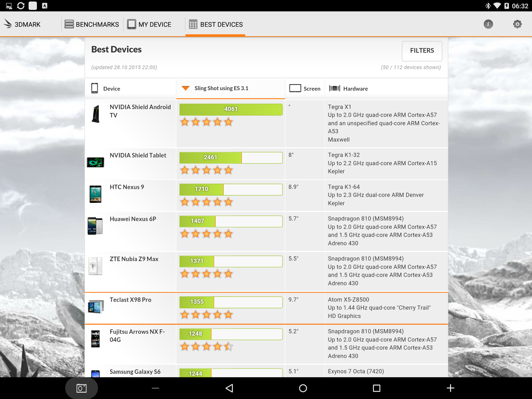
Task: Tap the Bluetooth status icon
Action: point(488,6)
